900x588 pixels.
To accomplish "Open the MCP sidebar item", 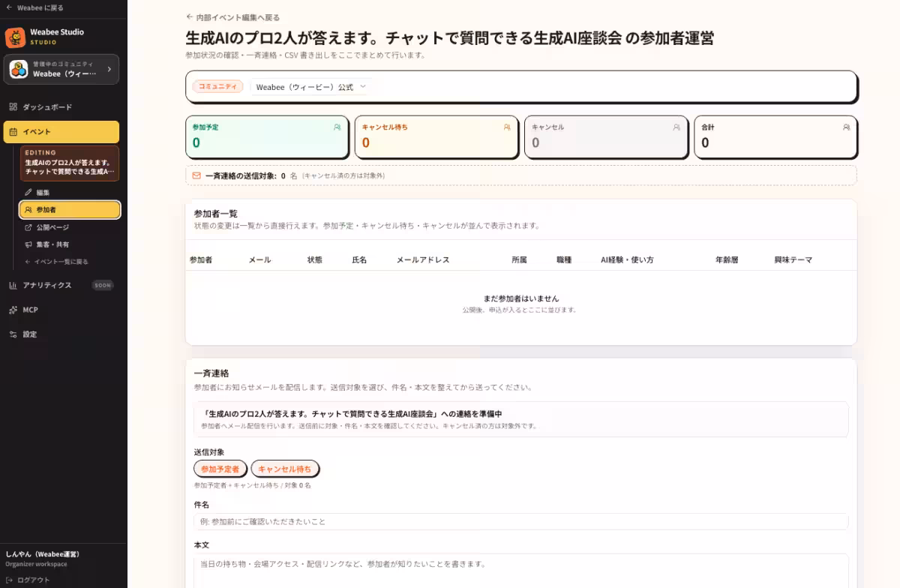I will tap(61, 310).
